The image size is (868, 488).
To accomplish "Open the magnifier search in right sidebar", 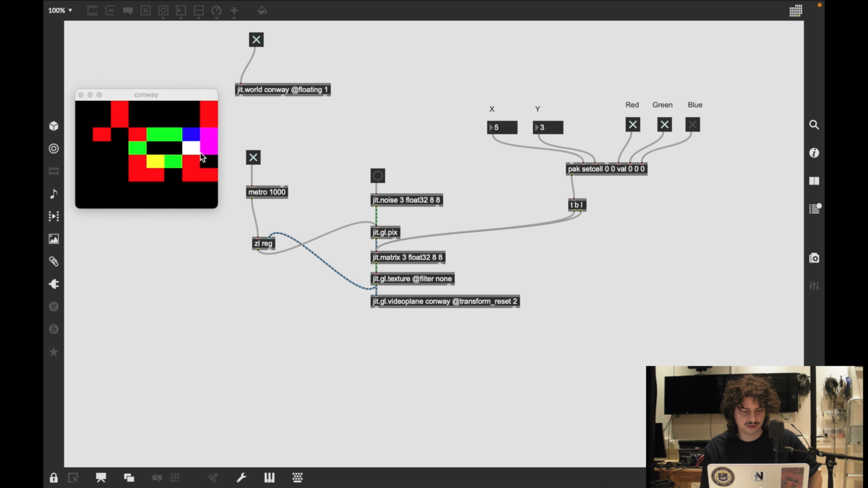I will point(814,125).
